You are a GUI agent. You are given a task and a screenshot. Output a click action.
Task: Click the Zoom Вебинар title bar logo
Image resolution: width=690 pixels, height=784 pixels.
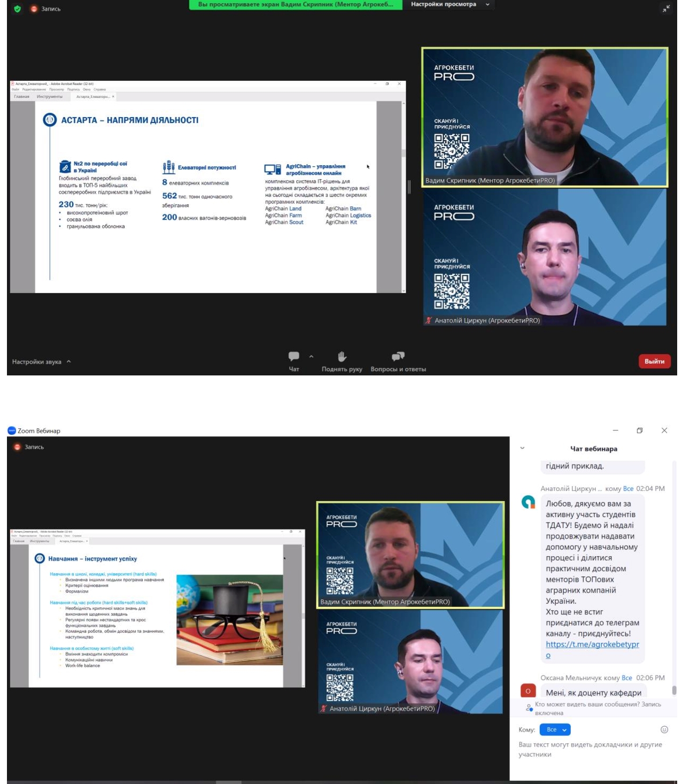12,431
